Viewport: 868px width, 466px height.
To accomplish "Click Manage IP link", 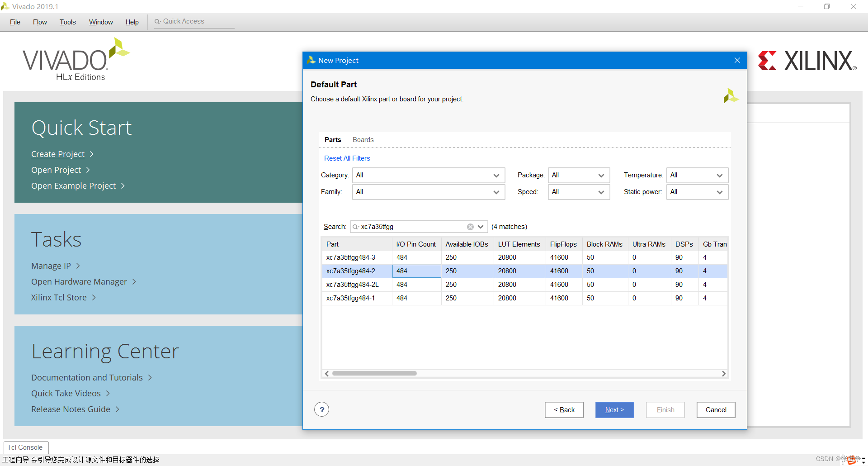I will pos(51,266).
